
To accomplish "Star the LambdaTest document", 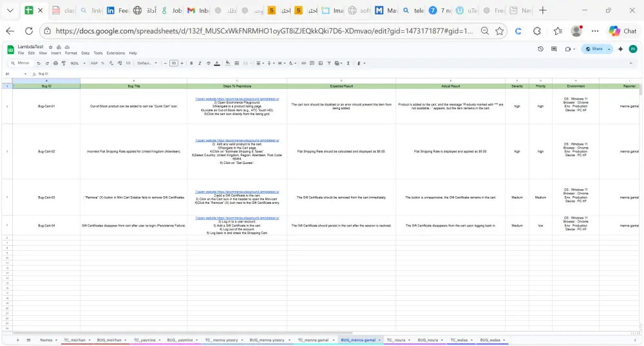I will click(x=50, y=47).
